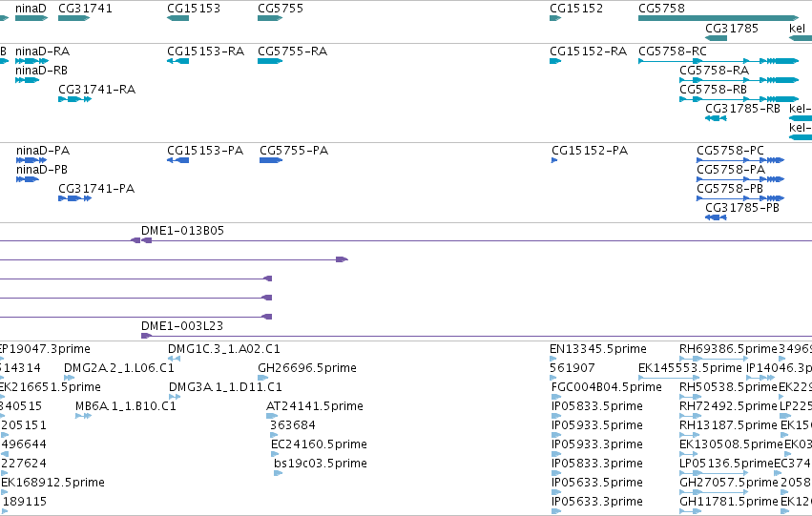Click the CG5758-RB transcript label

[x=713, y=90]
